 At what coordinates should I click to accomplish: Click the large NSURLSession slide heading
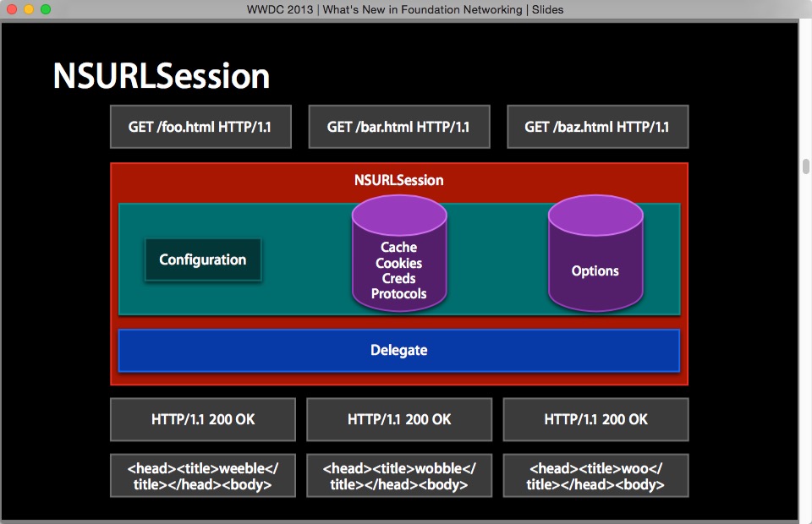pyautogui.click(x=162, y=76)
